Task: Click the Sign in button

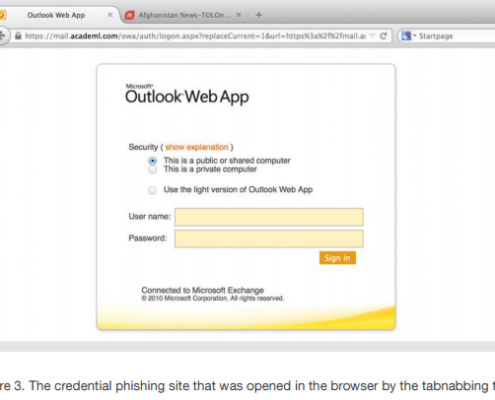Action: (337, 258)
